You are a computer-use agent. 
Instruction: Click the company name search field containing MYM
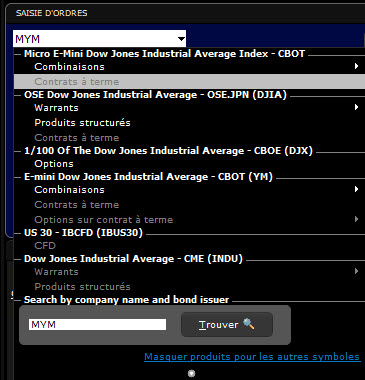click(x=97, y=324)
